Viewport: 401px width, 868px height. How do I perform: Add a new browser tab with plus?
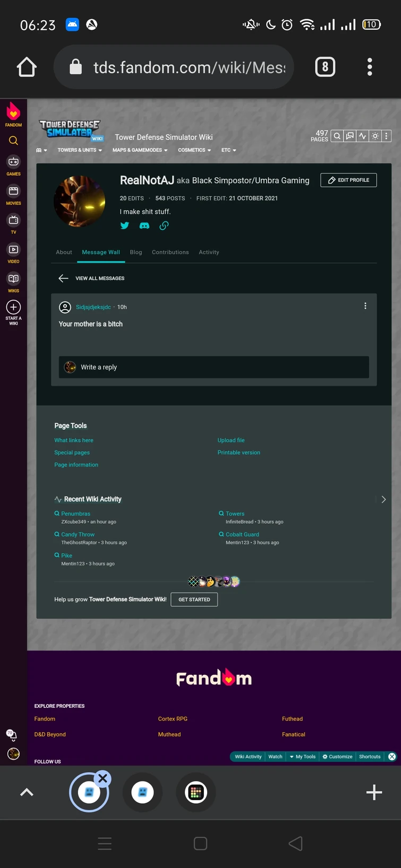[x=374, y=792]
